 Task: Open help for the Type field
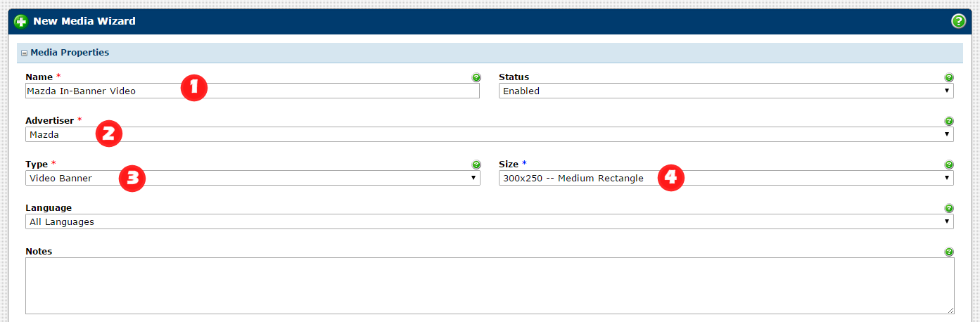click(x=476, y=165)
